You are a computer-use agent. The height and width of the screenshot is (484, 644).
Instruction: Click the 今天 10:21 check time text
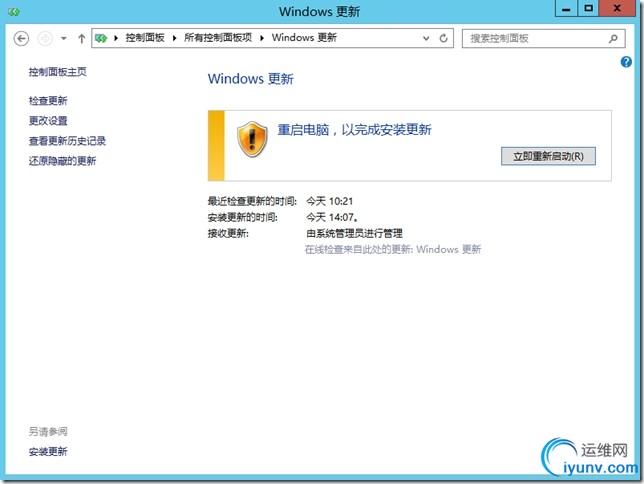click(x=329, y=201)
